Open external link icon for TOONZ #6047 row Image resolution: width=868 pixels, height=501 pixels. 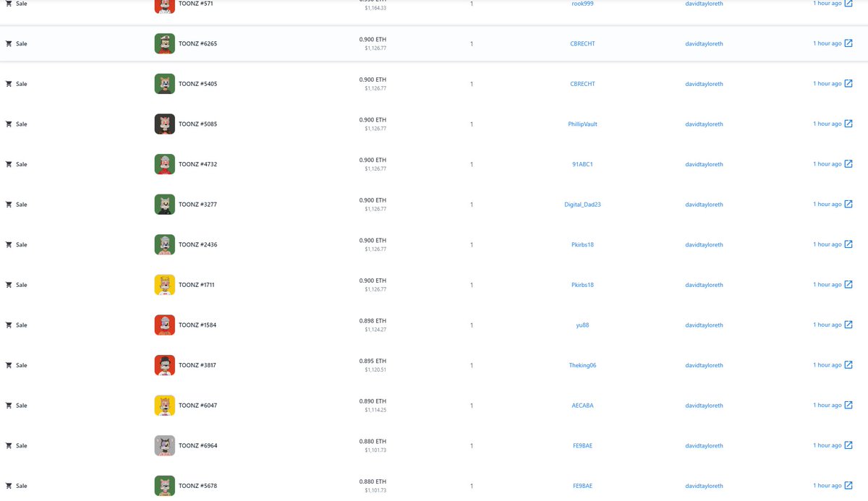point(848,405)
